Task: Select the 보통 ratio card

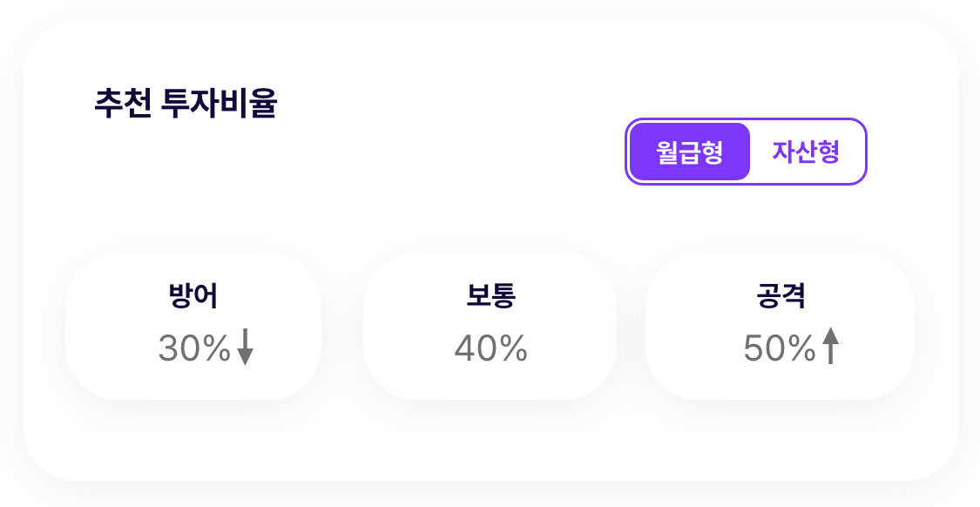Action: click(x=490, y=326)
